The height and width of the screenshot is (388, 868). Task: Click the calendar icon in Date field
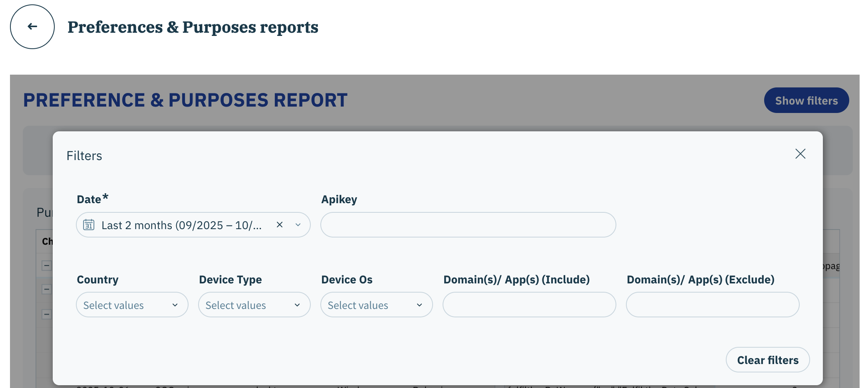click(89, 225)
